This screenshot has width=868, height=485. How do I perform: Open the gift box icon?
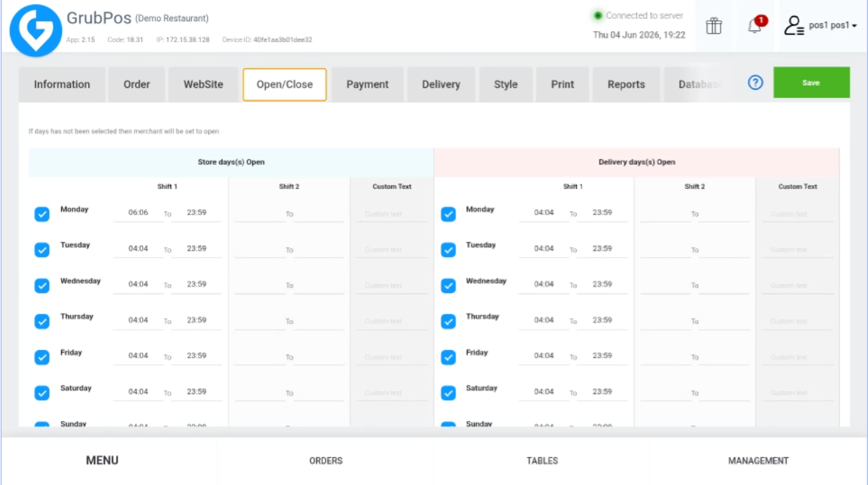pyautogui.click(x=714, y=26)
